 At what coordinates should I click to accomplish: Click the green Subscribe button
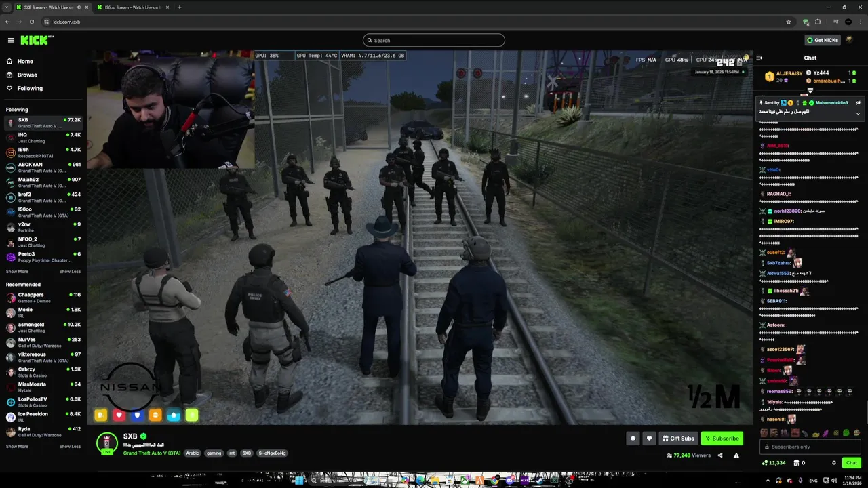coord(722,439)
